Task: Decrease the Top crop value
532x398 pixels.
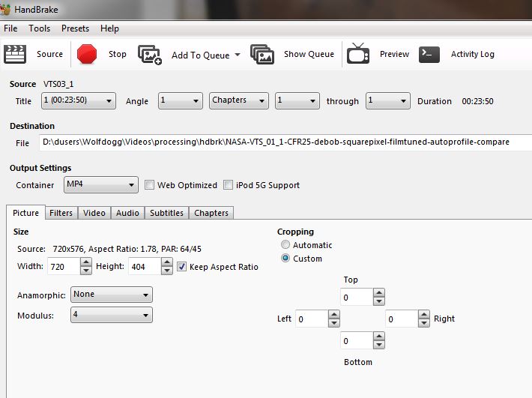Action: point(379,301)
